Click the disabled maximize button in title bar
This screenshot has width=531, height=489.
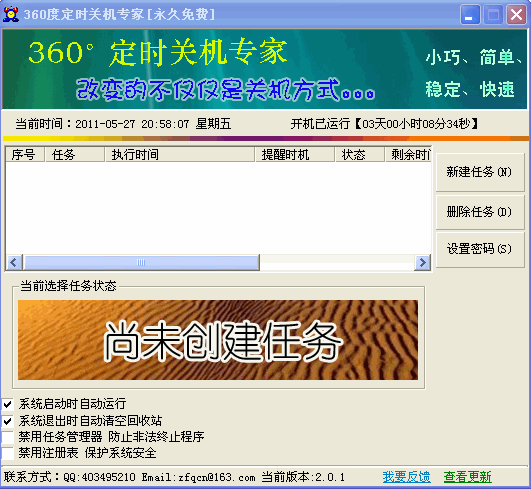click(x=493, y=15)
